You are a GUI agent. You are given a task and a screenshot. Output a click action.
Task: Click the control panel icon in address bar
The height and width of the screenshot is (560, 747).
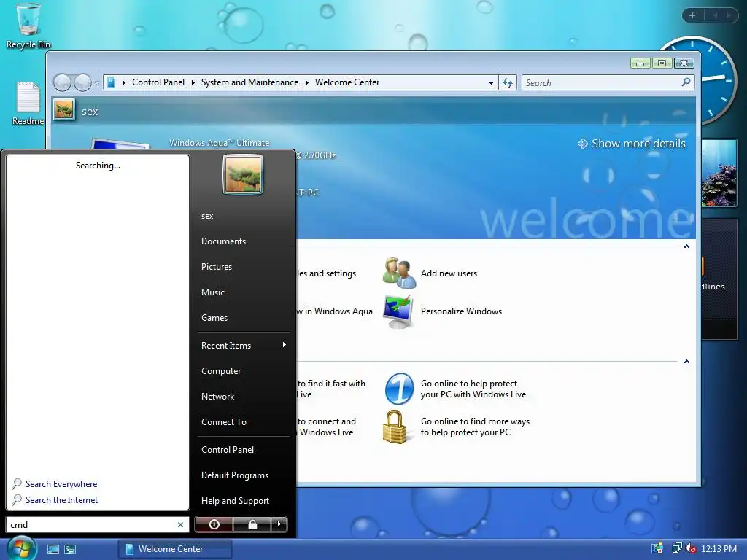pyautogui.click(x=111, y=82)
